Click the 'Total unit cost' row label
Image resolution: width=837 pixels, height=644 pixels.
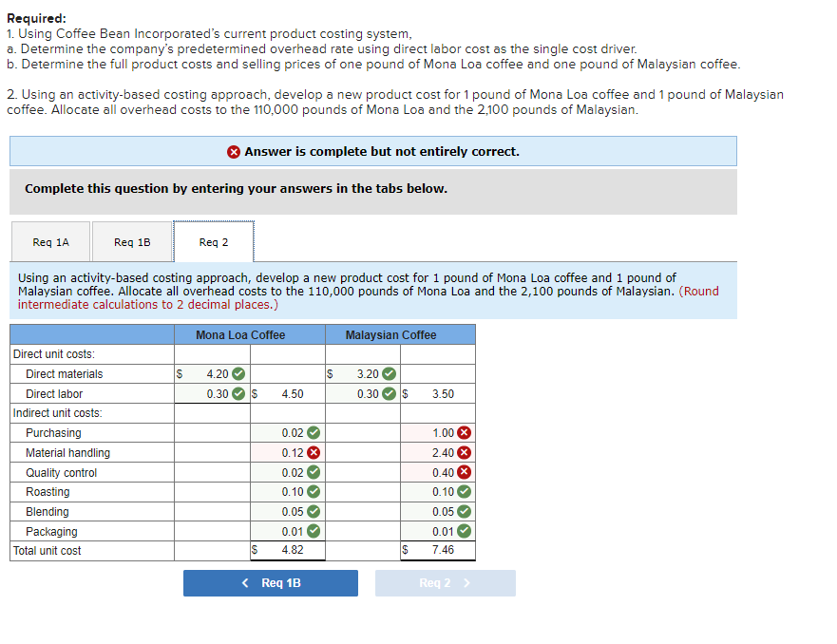[47, 551]
